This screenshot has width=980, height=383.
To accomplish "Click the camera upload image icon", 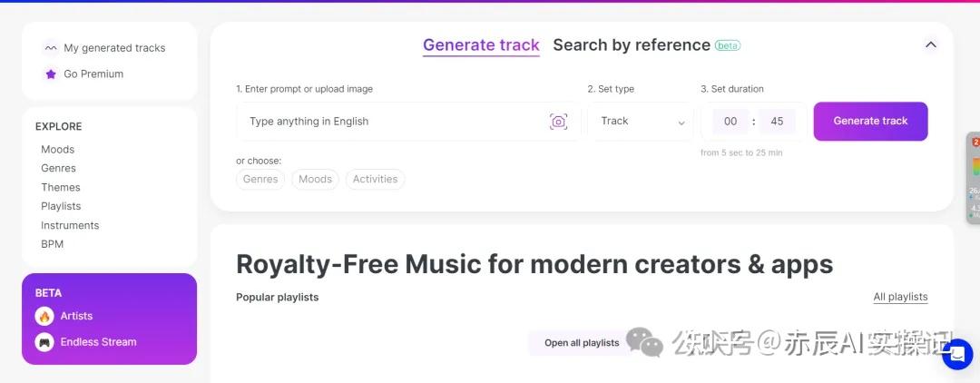I will (558, 122).
